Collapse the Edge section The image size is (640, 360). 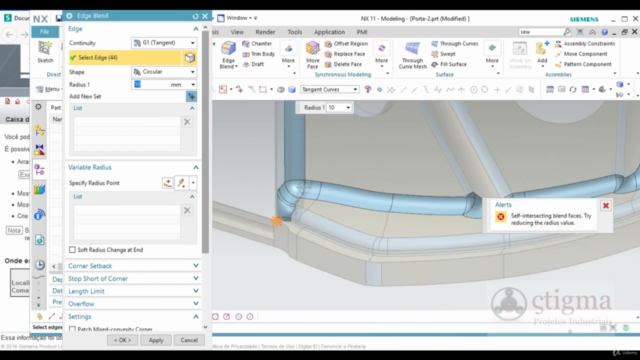click(x=196, y=29)
